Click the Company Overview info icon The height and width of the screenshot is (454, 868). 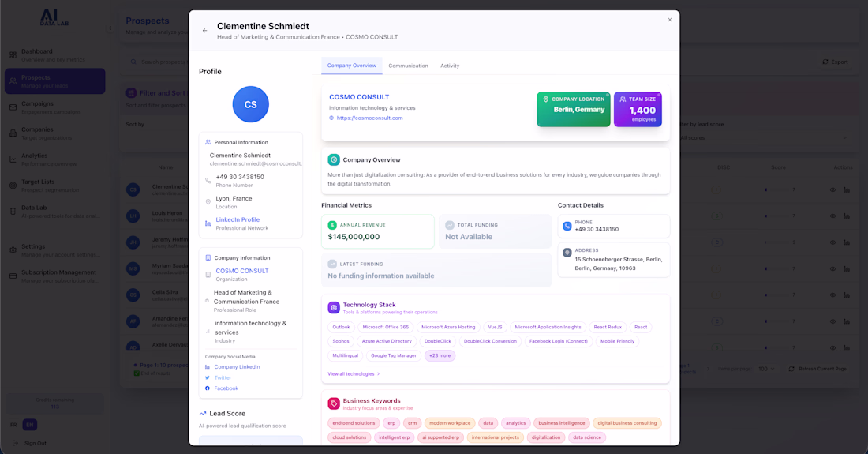tap(334, 160)
